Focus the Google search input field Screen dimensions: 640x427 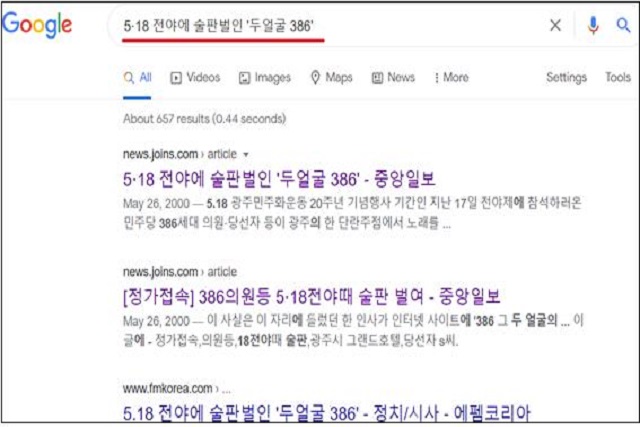point(327,26)
